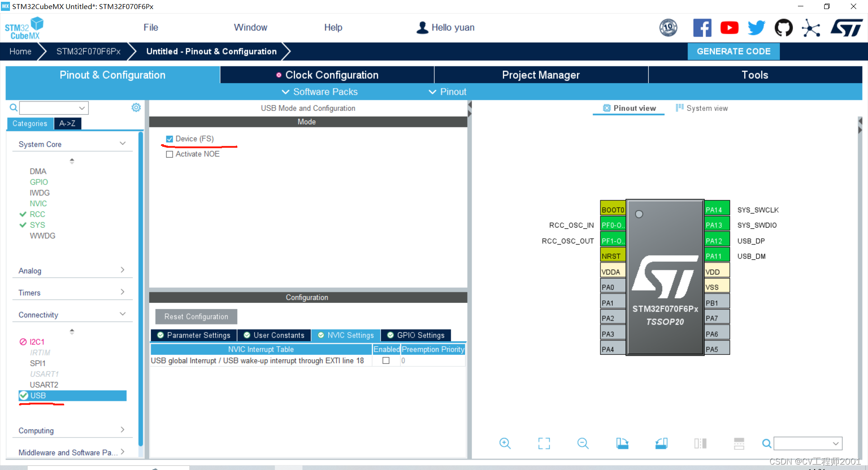868x470 pixels.
Task: Click the ST community network icon
Action: (811, 28)
